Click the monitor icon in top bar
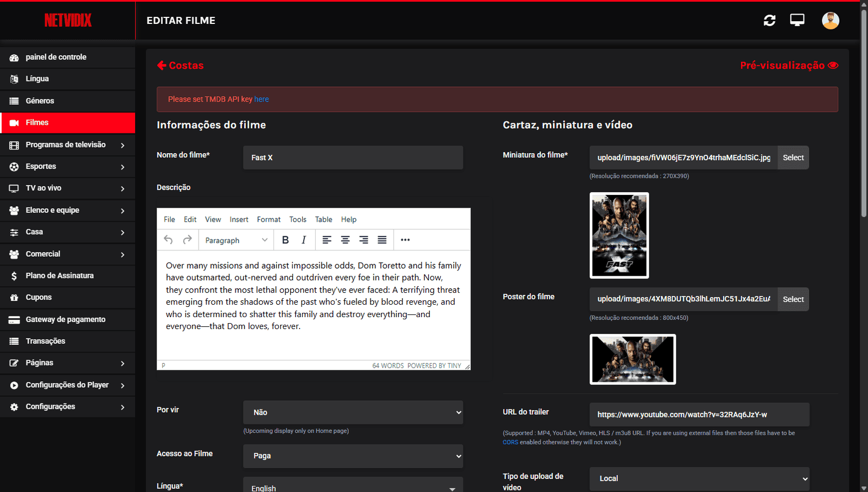 coord(797,21)
